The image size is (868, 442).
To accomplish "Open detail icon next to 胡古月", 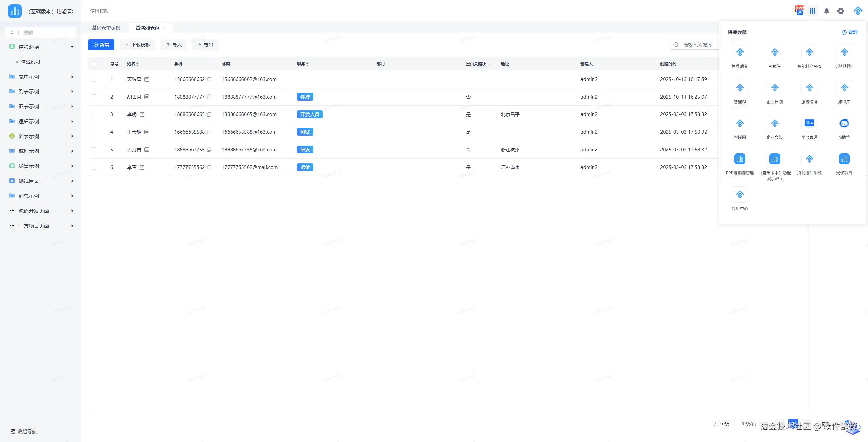I will [x=147, y=97].
